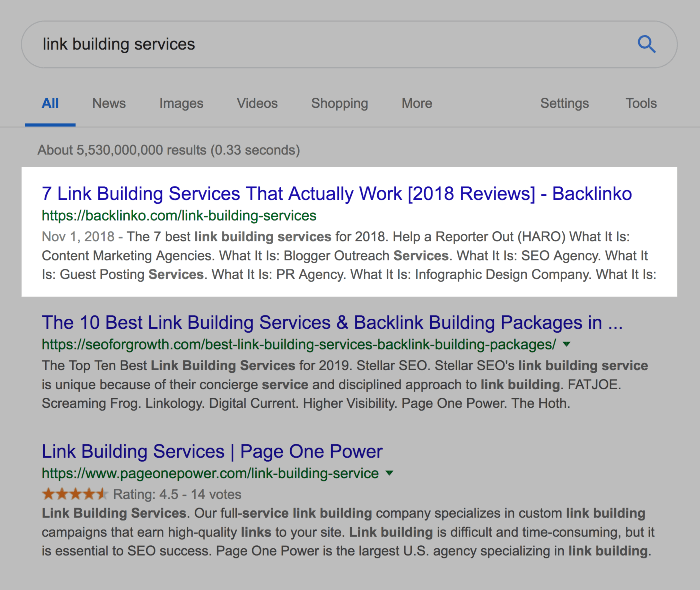
Task: Click the blue search magnifier icon
Action: click(x=646, y=44)
